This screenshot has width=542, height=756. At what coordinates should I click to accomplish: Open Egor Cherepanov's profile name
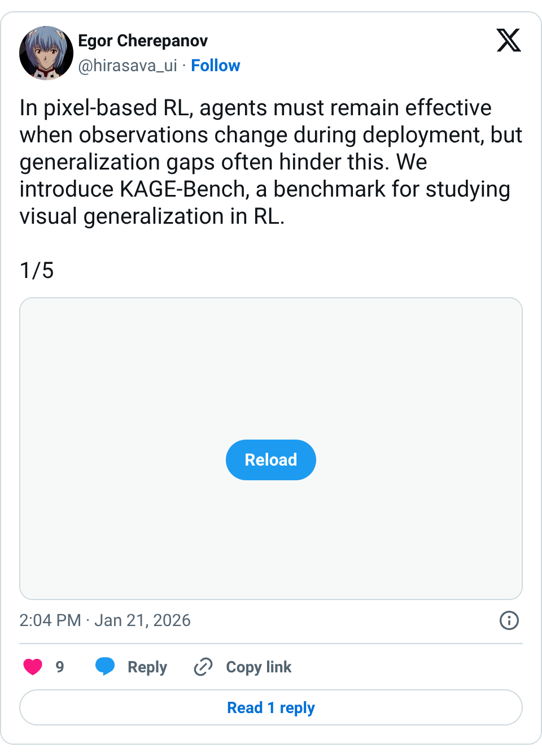tap(143, 41)
